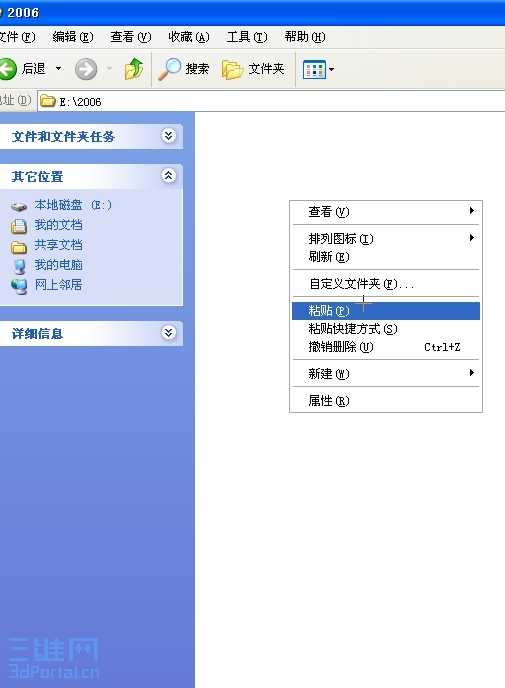This screenshot has width=505, height=688.
Task: Open the 共享文档 link
Action: pos(58,245)
